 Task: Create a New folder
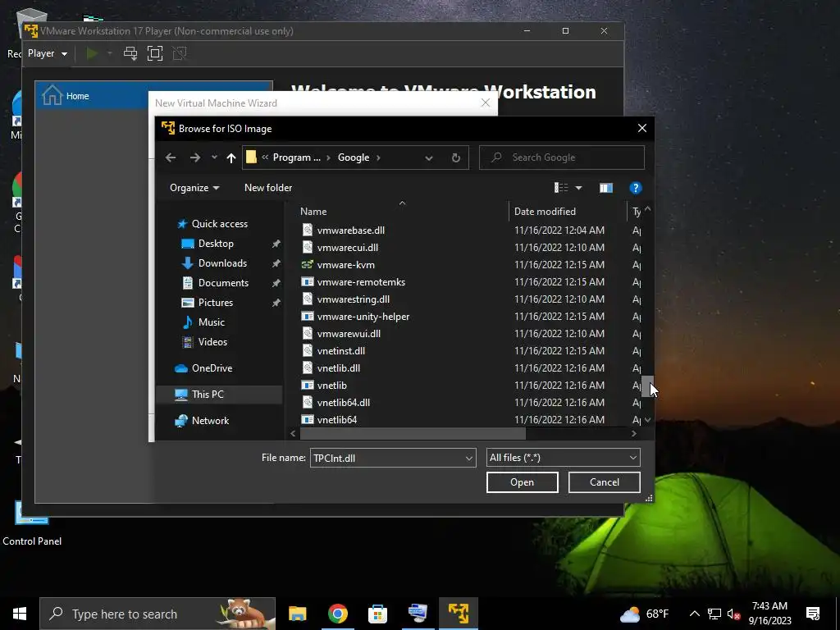coord(268,188)
